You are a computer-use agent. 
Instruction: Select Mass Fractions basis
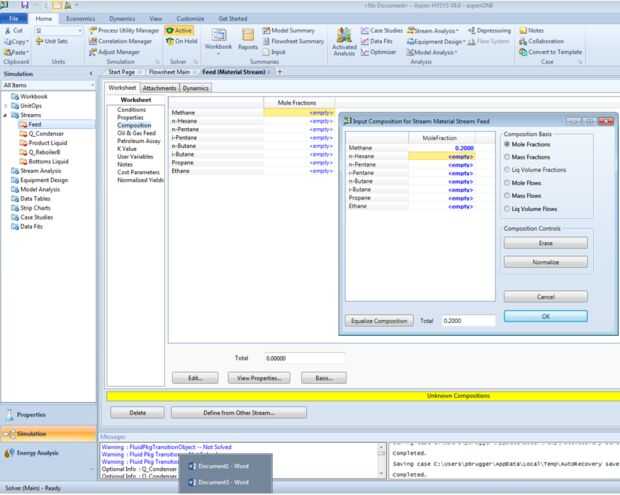click(527, 157)
